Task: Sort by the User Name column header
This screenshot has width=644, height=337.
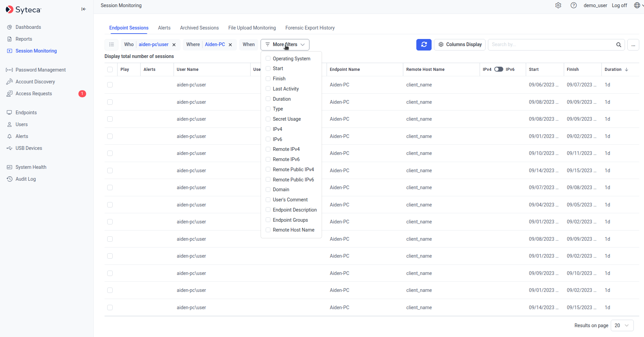Action: [188, 70]
